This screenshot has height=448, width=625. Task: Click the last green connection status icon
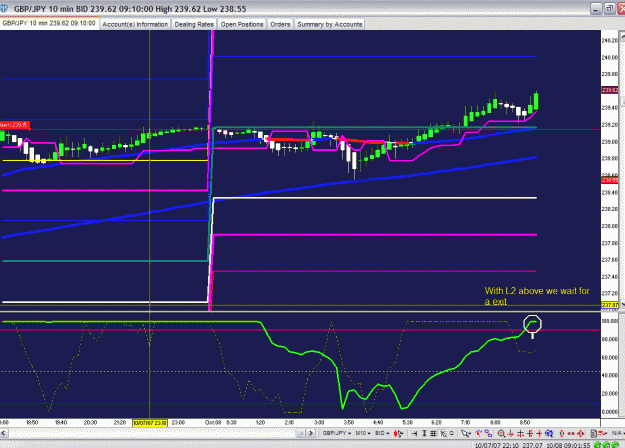point(615,444)
